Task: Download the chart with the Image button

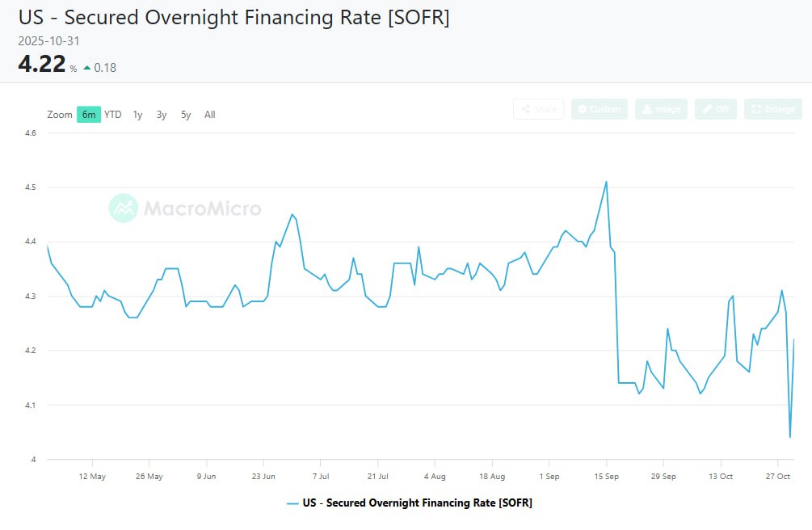Action: click(x=661, y=109)
